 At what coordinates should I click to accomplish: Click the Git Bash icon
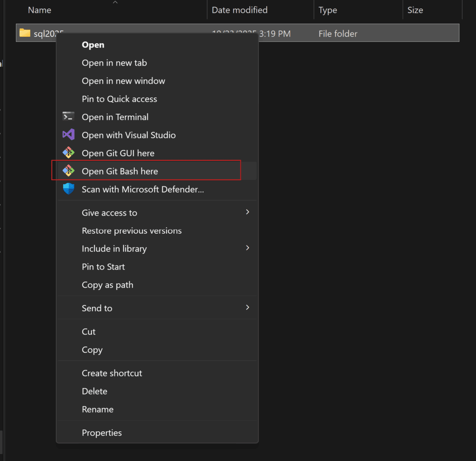(x=68, y=171)
